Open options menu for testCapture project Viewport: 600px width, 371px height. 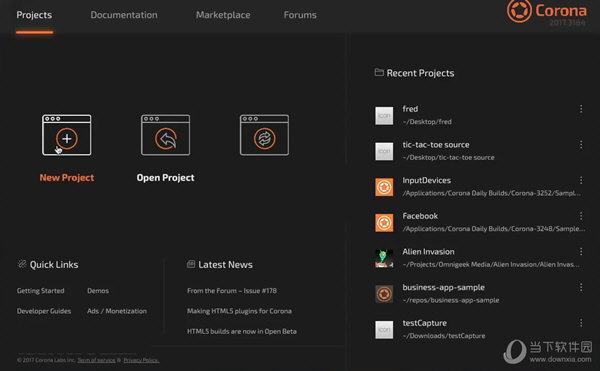[581, 323]
